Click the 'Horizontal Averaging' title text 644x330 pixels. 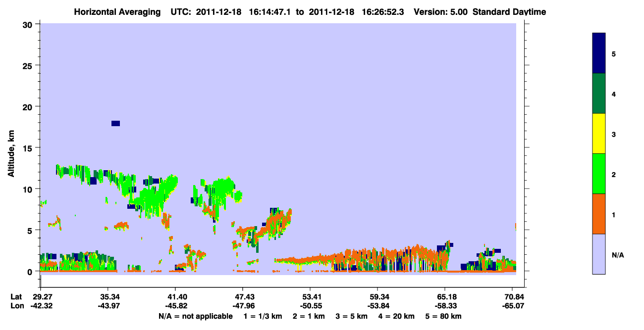116,12
